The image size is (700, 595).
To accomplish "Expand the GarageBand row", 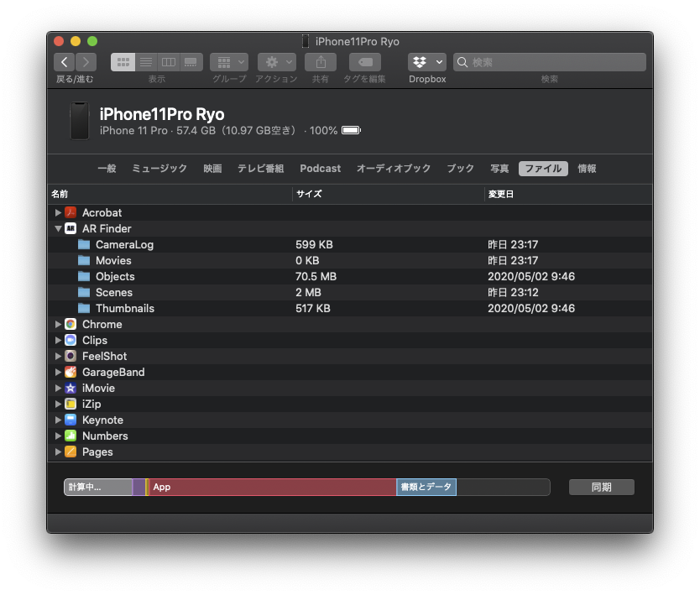I will [x=58, y=372].
